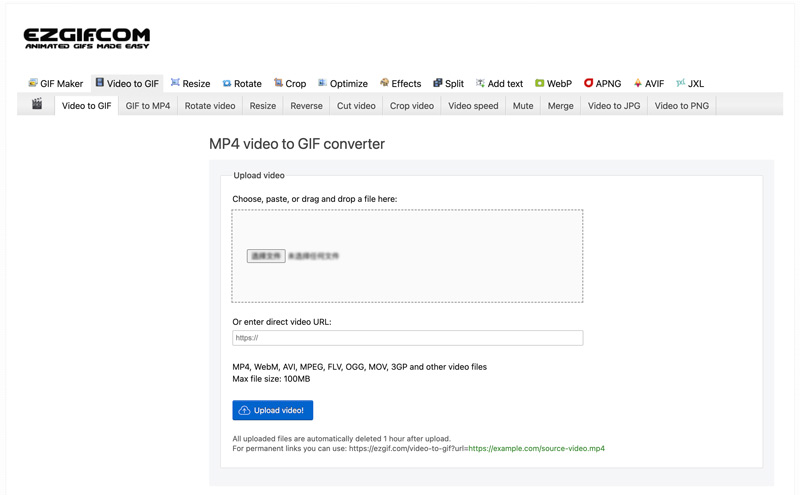Open the WebP tools icon
Viewport: 800px width, 495px height.
point(539,84)
